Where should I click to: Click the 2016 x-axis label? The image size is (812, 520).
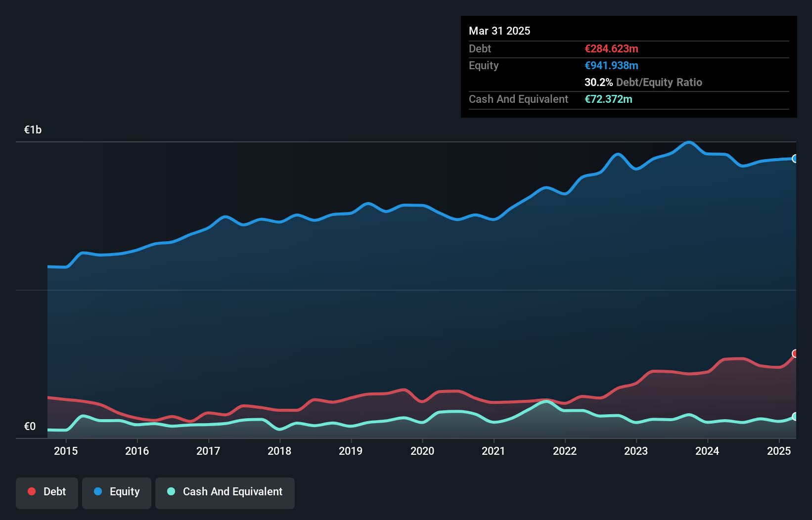[137, 451]
